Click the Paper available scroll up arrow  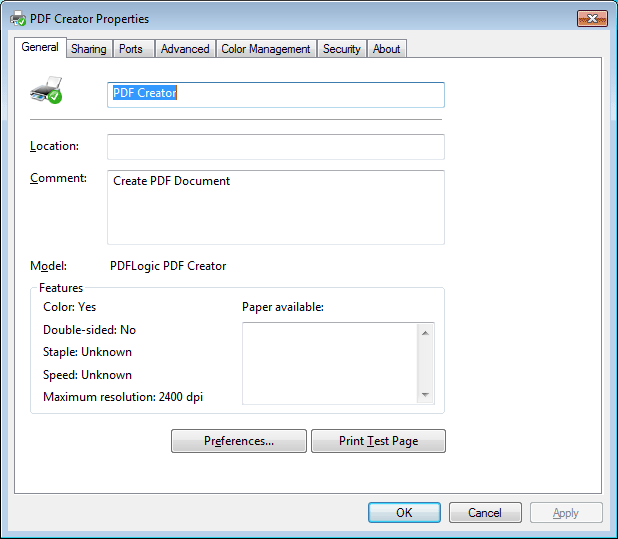point(425,333)
